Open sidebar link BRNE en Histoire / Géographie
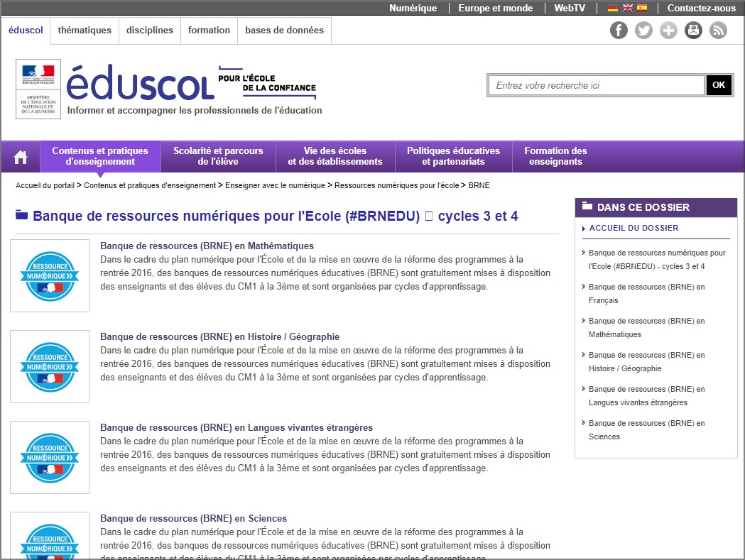The height and width of the screenshot is (560, 745). (647, 362)
